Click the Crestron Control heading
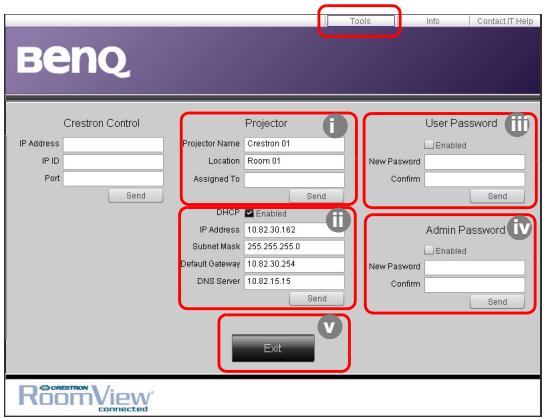The image size is (545, 418). (x=101, y=123)
